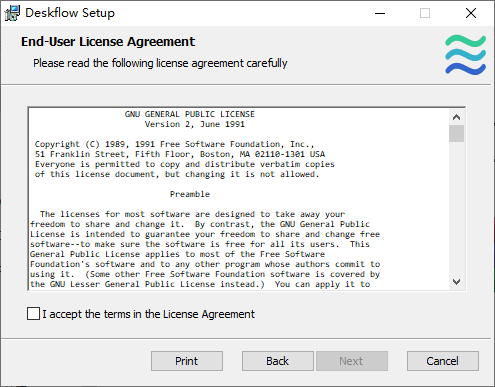Click the greyed-out Next button

(x=352, y=361)
